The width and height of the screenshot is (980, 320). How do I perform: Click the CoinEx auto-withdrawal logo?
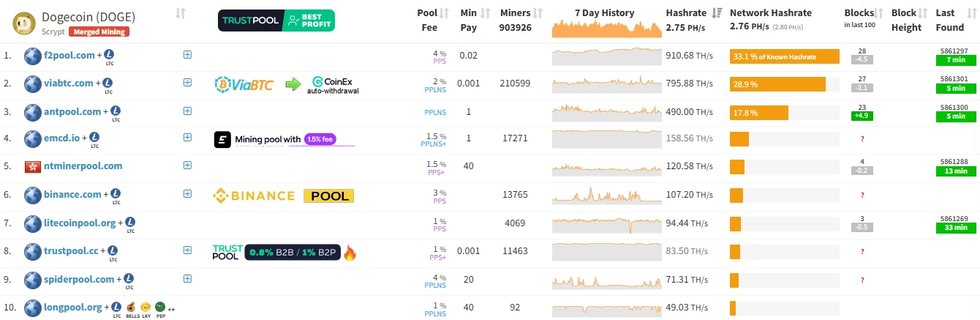click(x=333, y=85)
